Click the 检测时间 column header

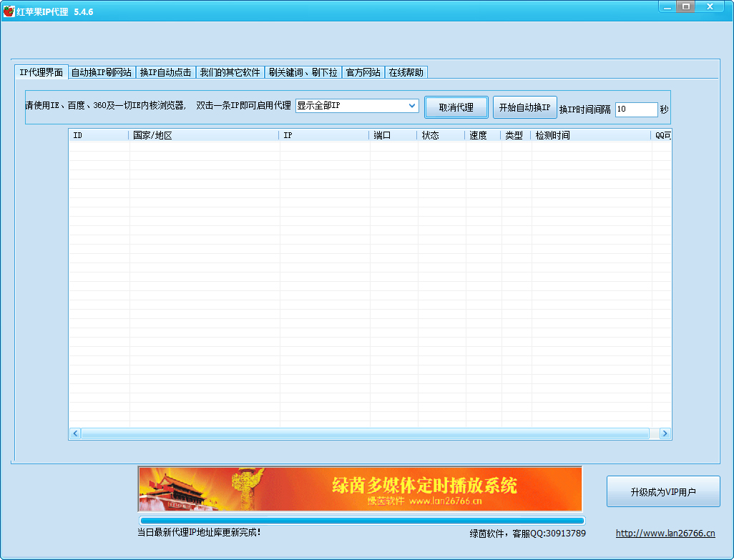coord(590,135)
